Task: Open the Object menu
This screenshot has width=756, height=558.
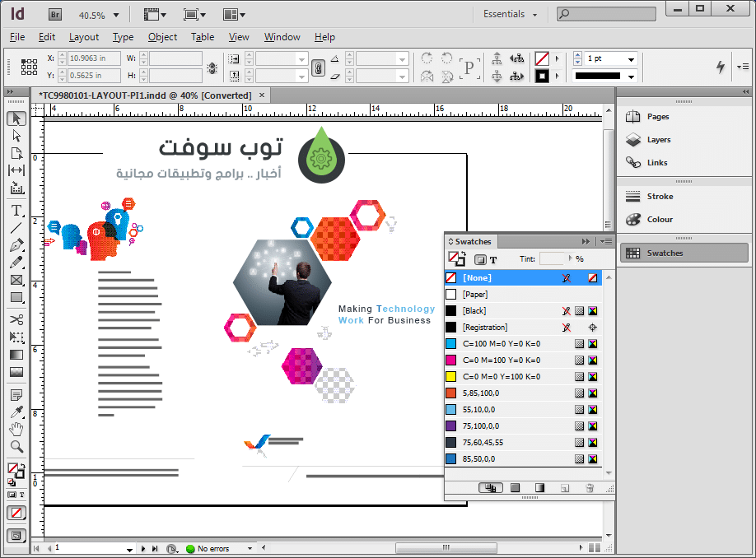Action: point(162,37)
